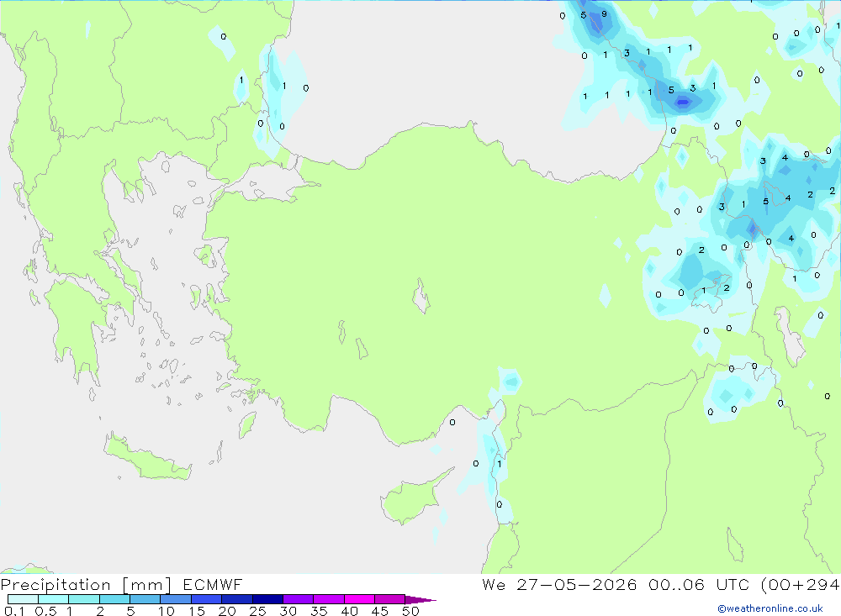Click the '25' legend scale label
Image resolution: width=841 pixels, height=616 pixels.
[x=257, y=611]
